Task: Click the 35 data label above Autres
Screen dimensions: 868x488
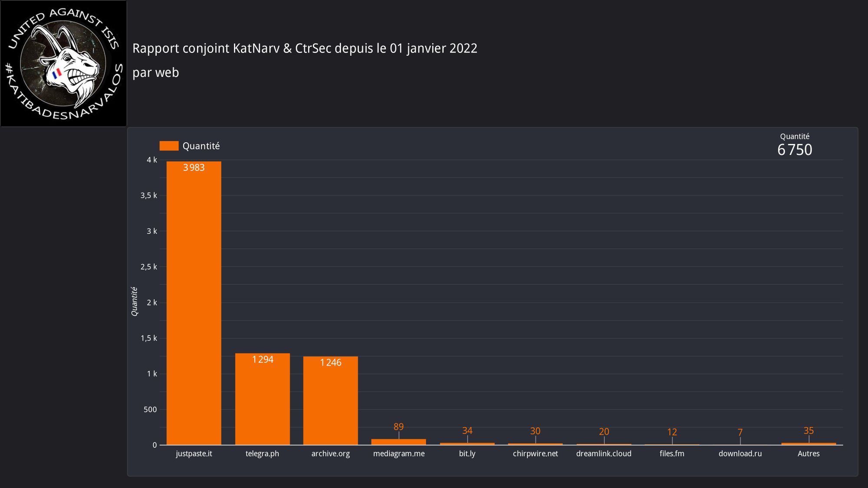Action: 809,431
